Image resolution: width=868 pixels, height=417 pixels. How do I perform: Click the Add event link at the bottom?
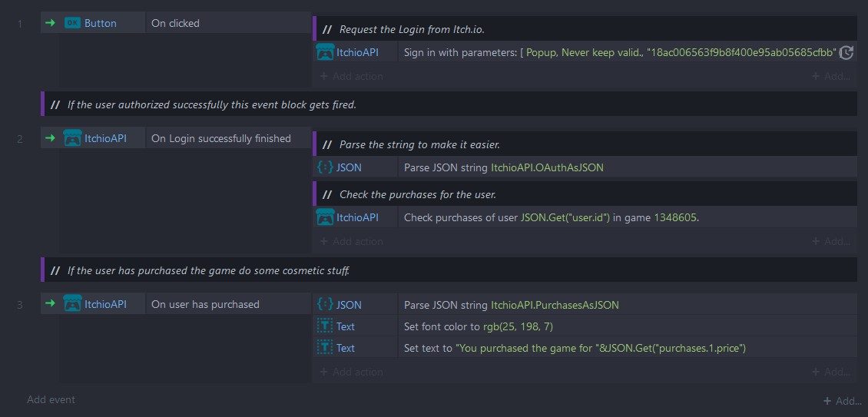coord(51,399)
